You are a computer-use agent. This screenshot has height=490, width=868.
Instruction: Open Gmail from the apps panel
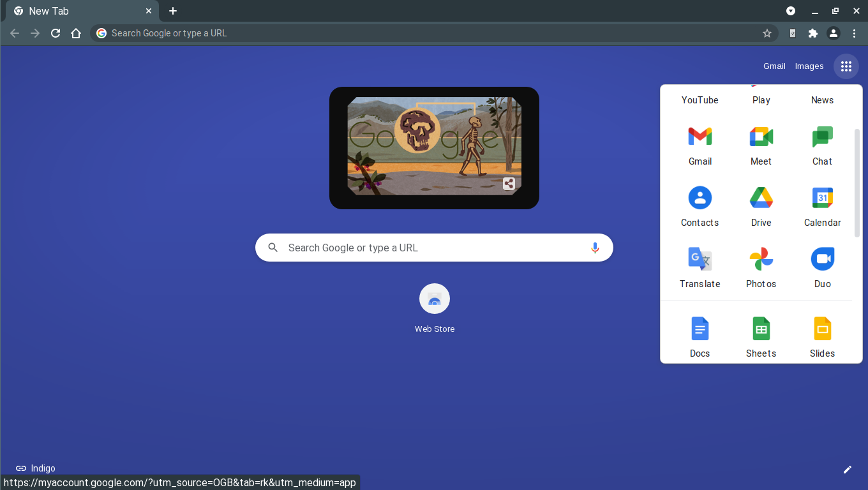point(700,146)
